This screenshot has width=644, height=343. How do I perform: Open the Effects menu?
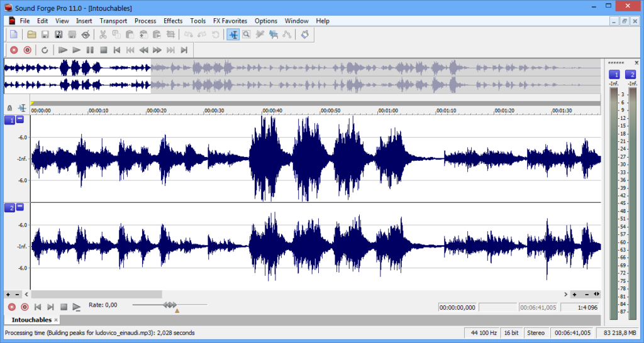173,21
